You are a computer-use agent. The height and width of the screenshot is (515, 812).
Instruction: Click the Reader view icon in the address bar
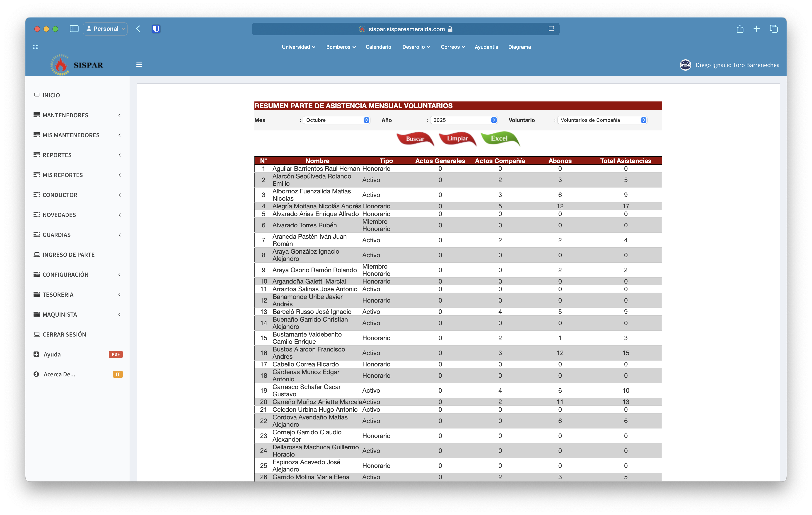click(x=551, y=29)
